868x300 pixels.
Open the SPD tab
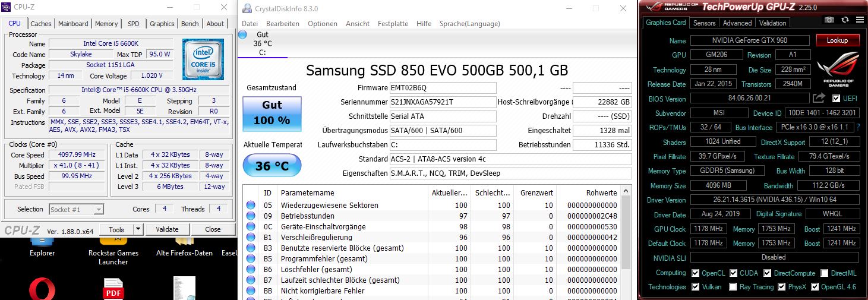click(x=134, y=24)
